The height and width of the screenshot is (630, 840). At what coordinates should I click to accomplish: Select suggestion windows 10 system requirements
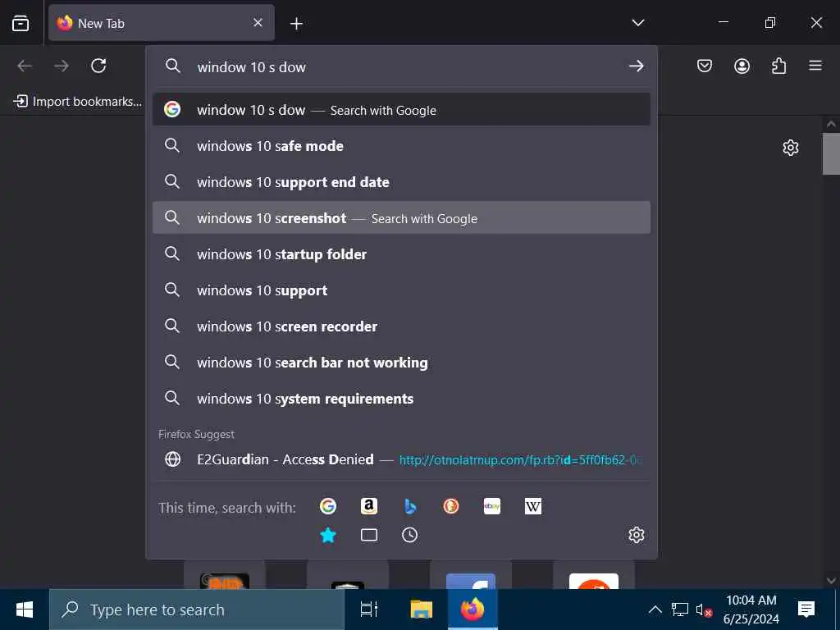pos(402,398)
